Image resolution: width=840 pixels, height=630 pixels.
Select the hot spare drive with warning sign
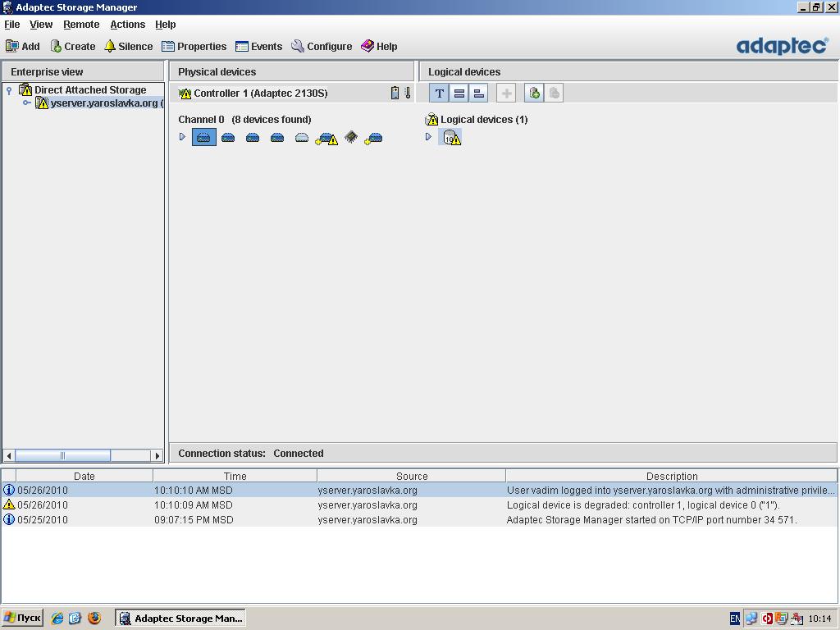pos(326,138)
